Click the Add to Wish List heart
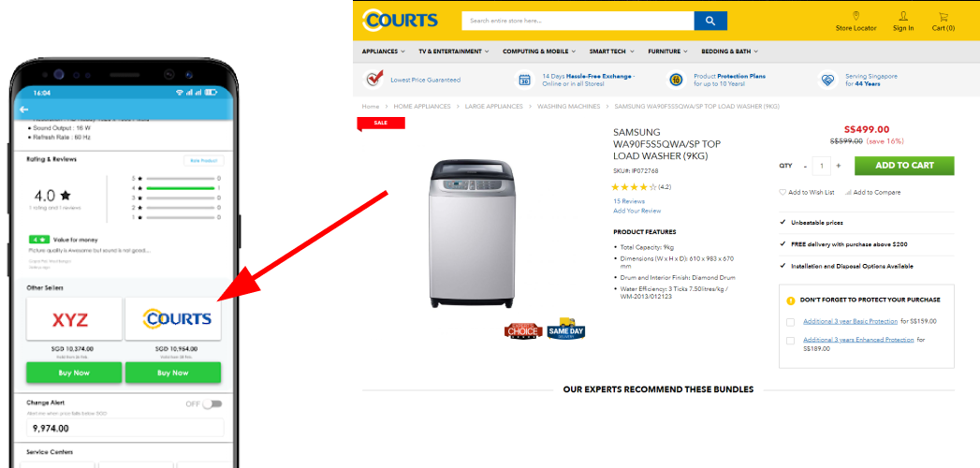This screenshot has height=468, width=980. click(783, 193)
